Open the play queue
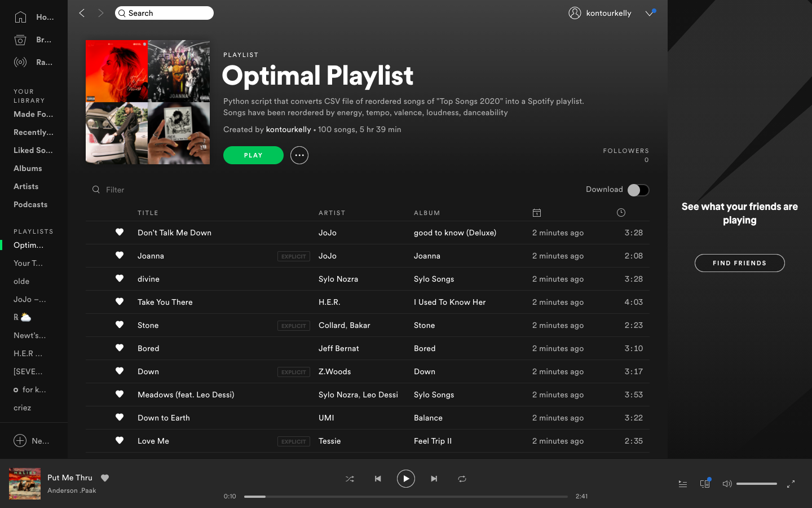This screenshot has height=508, width=812. click(x=682, y=484)
